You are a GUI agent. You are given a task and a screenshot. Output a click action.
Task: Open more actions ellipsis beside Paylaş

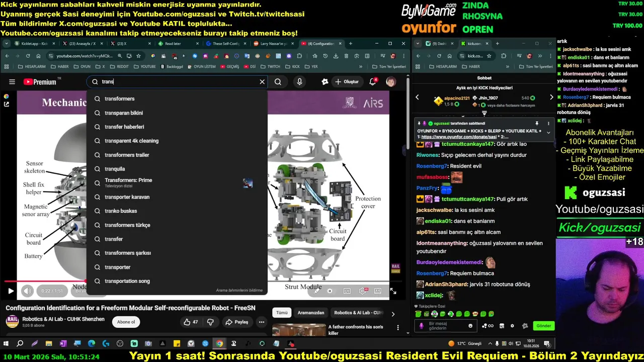point(261,322)
